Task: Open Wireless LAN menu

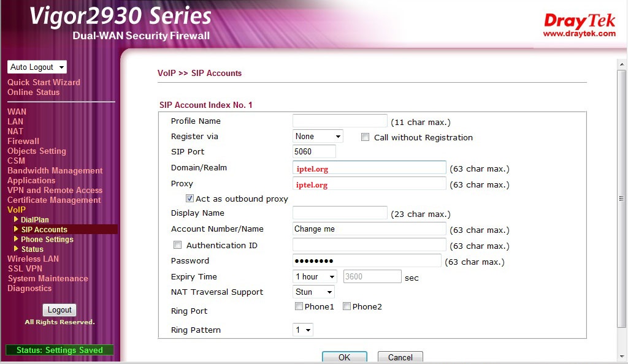Action: (33, 259)
